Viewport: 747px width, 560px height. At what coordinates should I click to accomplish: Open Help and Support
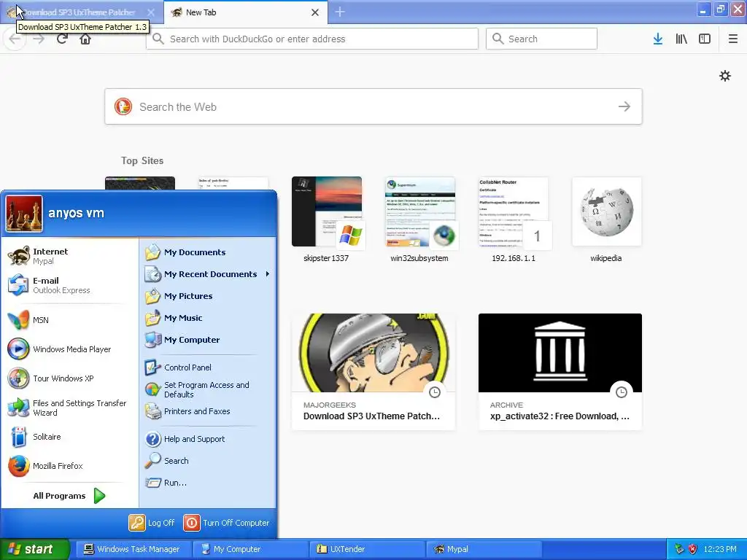click(208, 439)
